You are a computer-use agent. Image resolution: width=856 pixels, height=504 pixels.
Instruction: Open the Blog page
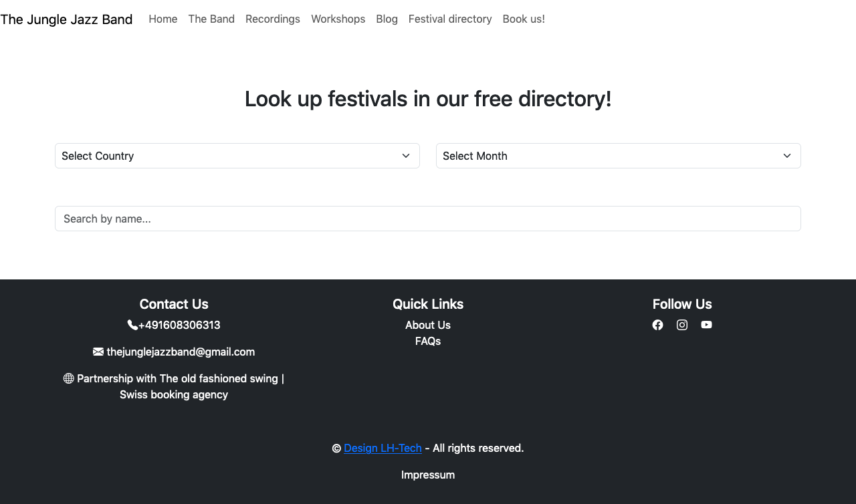coord(387,19)
